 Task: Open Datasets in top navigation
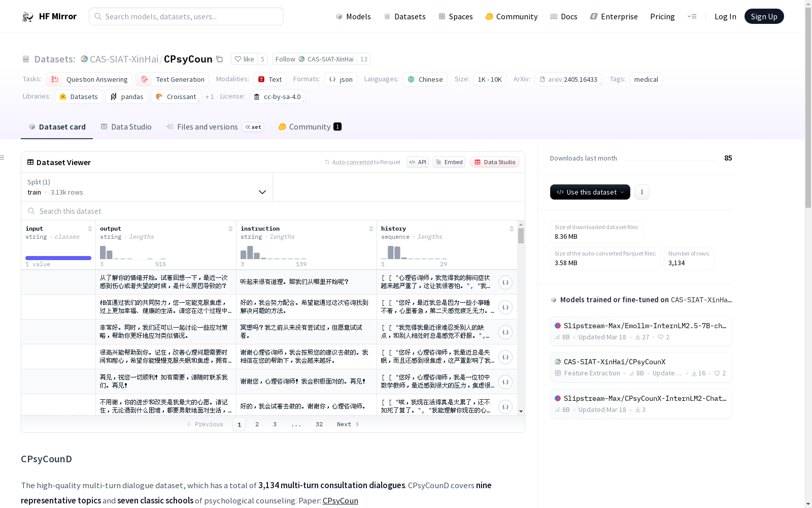(x=404, y=16)
